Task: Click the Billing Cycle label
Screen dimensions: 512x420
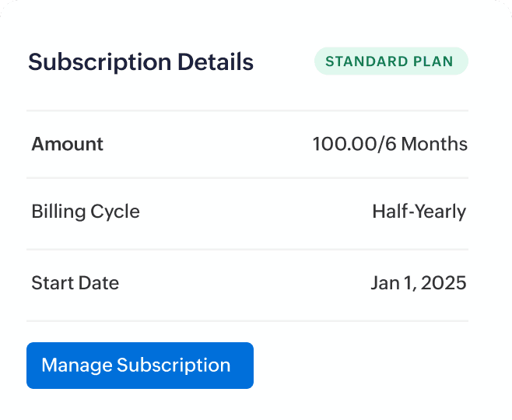Action: 86,212
